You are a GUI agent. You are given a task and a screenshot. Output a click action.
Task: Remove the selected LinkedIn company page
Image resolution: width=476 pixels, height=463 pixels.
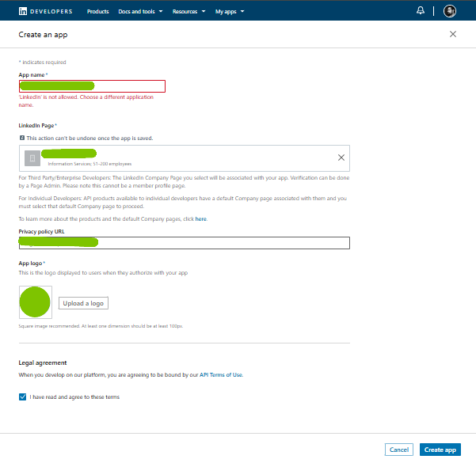coord(341,157)
